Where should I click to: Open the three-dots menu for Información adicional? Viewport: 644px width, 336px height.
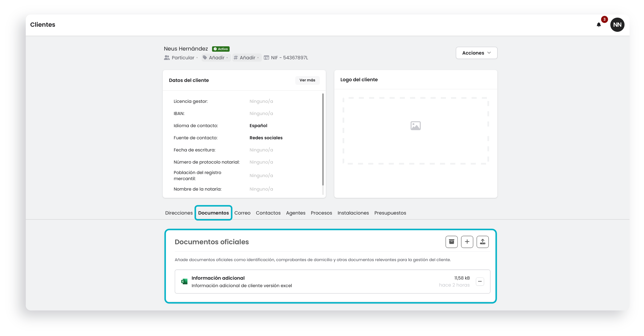[x=480, y=281]
